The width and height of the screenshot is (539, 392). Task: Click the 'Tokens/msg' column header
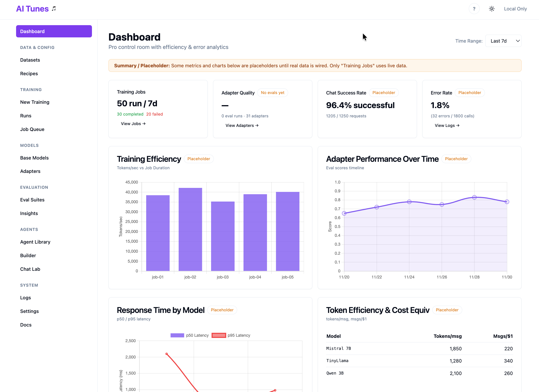pyautogui.click(x=448, y=336)
